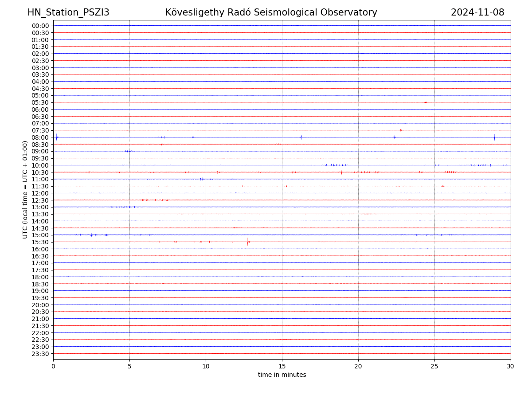Click the red event on the 05:30 trace
This screenshot has height=399, width=532.
(x=426, y=102)
